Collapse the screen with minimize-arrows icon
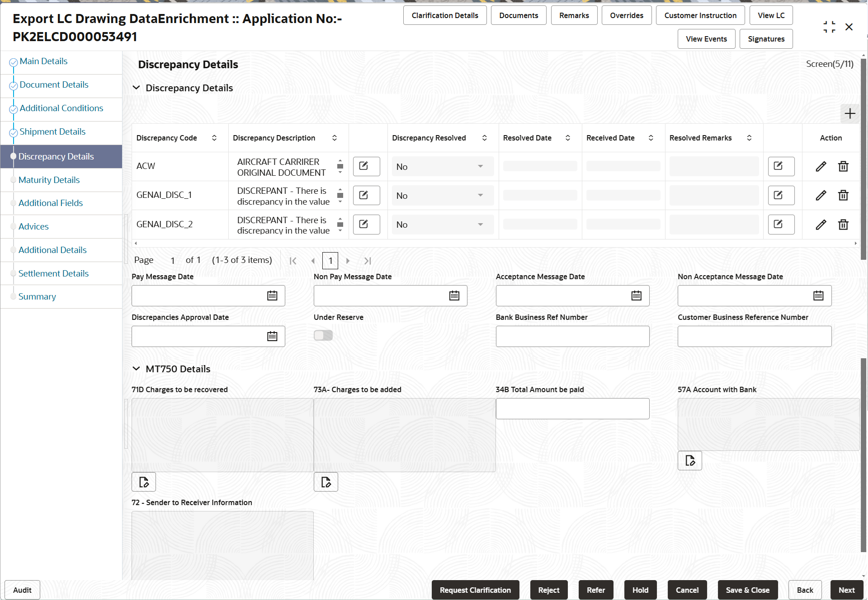Screen dimensions: 868x600 click(x=829, y=27)
